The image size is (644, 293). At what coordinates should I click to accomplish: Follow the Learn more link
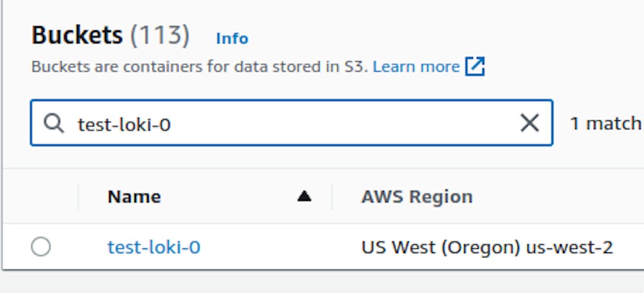(416, 67)
